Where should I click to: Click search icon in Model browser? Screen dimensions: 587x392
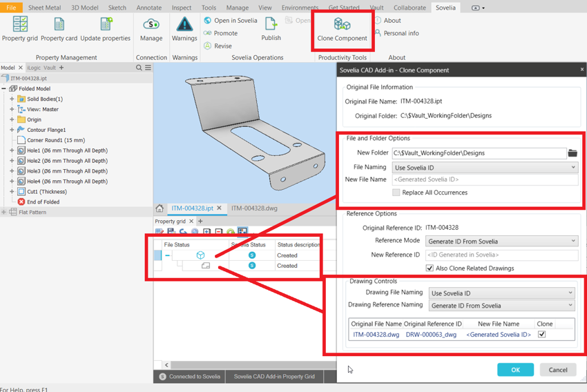point(139,68)
